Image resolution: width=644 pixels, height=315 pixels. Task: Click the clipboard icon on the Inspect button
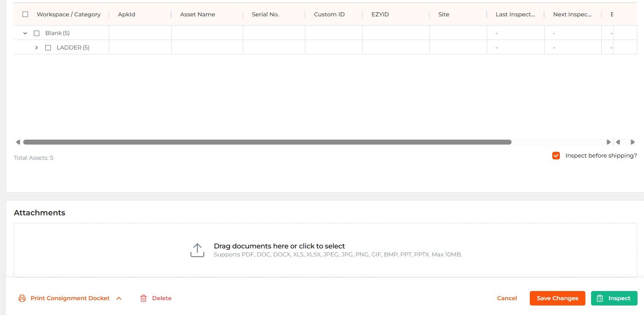[600, 298]
